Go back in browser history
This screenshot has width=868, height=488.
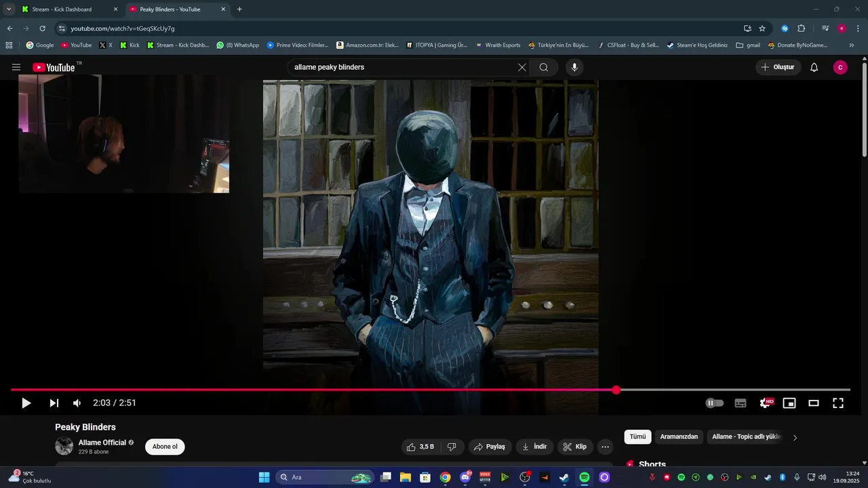click(9, 28)
